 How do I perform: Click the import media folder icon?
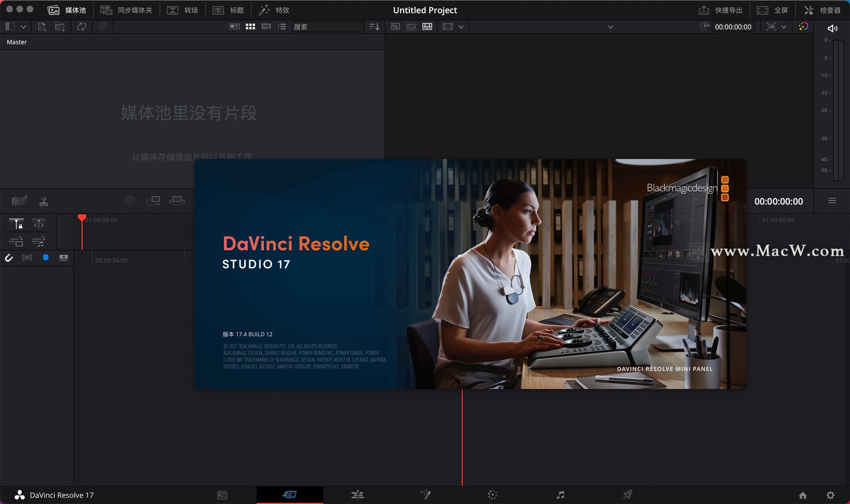click(x=60, y=27)
